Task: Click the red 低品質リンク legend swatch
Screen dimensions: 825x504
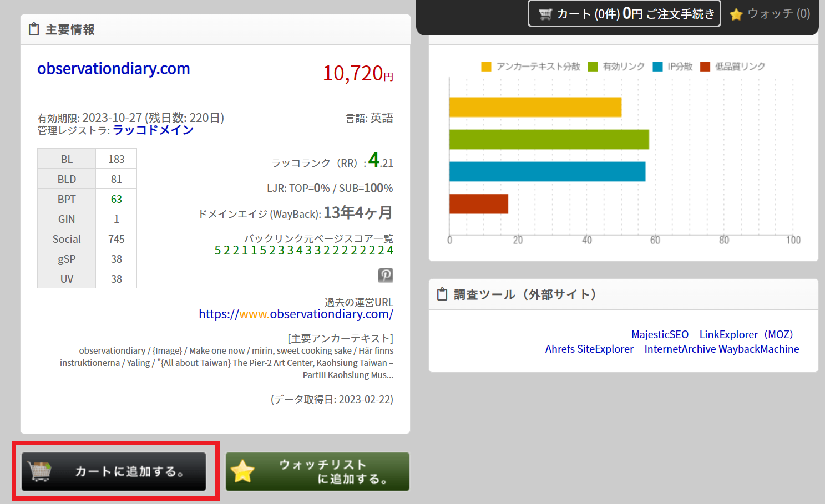Action: [x=705, y=67]
